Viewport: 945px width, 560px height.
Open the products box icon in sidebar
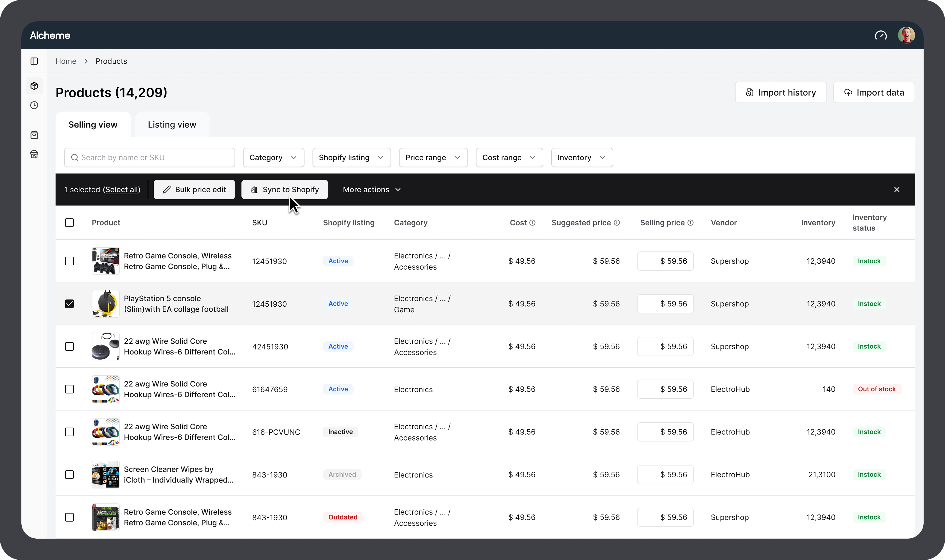(x=34, y=86)
